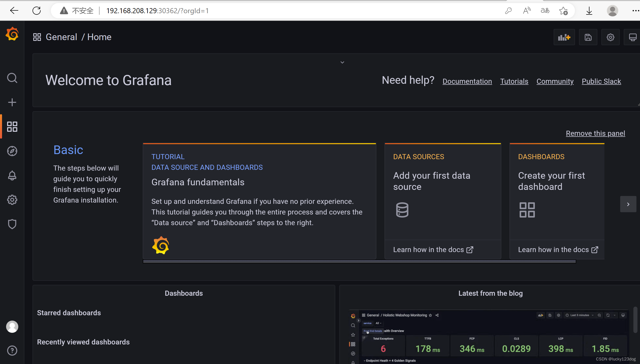Image resolution: width=640 pixels, height=364 pixels.
Task: Click the browser profile avatar
Action: [x=612, y=11]
